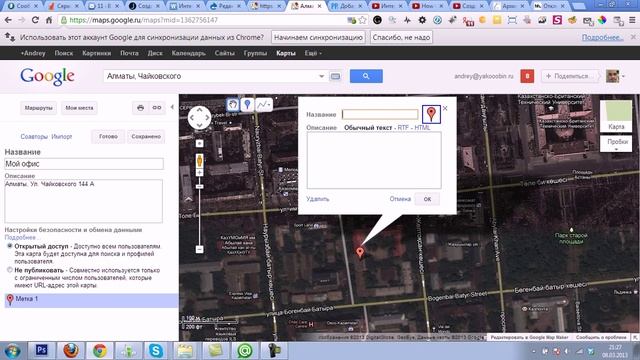Open Диск in Google bar

click(x=155, y=53)
